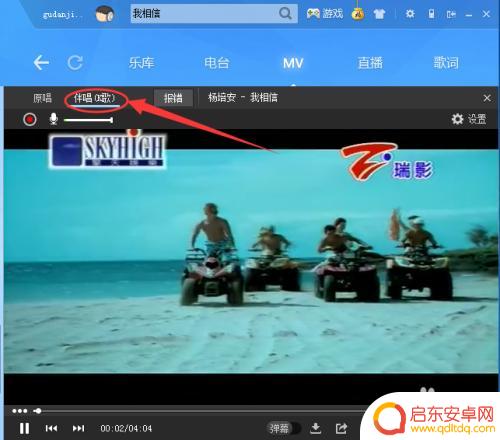Switch to 伴唱(K歌) accompaniment mode
The width and height of the screenshot is (500, 440).
pos(94,98)
